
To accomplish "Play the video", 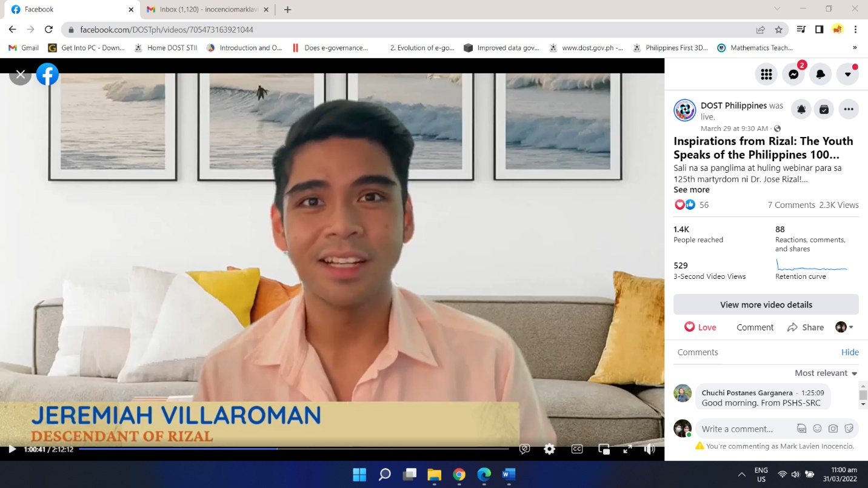I will [x=12, y=449].
